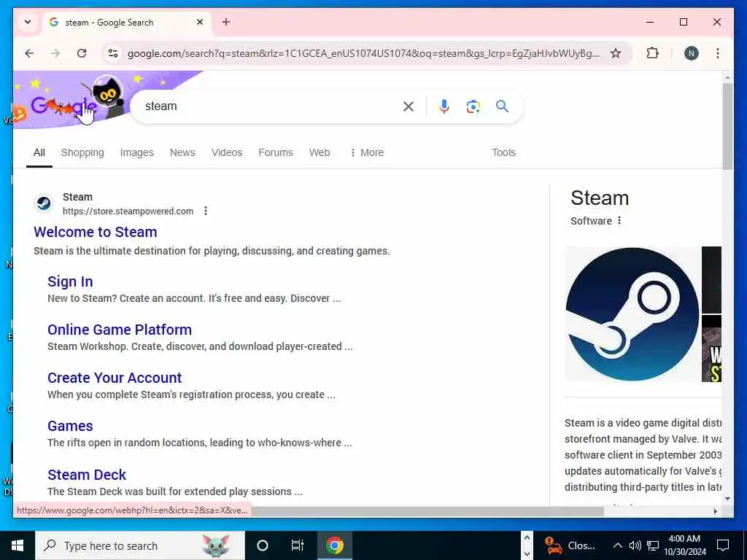The image size is (747, 560).
Task: Start voice search with microphone icon
Action: pos(444,106)
